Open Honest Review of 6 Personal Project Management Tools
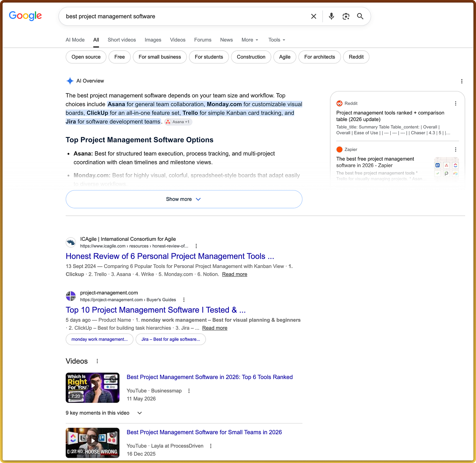 [170, 256]
